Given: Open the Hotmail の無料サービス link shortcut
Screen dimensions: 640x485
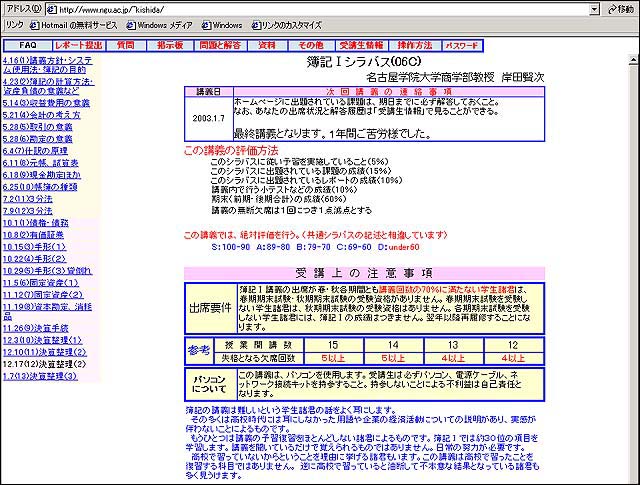Looking at the screenshot, I should [x=74, y=25].
